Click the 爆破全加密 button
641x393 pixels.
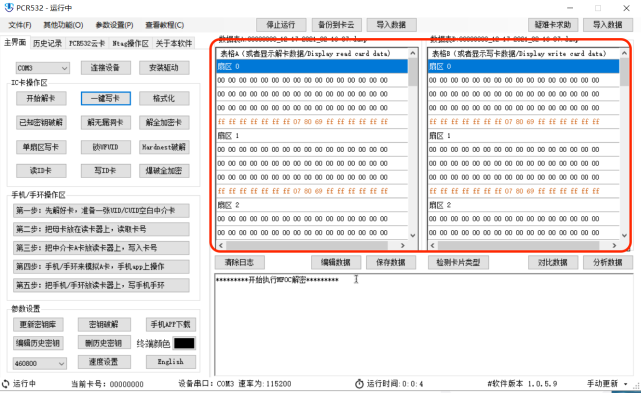(x=164, y=171)
